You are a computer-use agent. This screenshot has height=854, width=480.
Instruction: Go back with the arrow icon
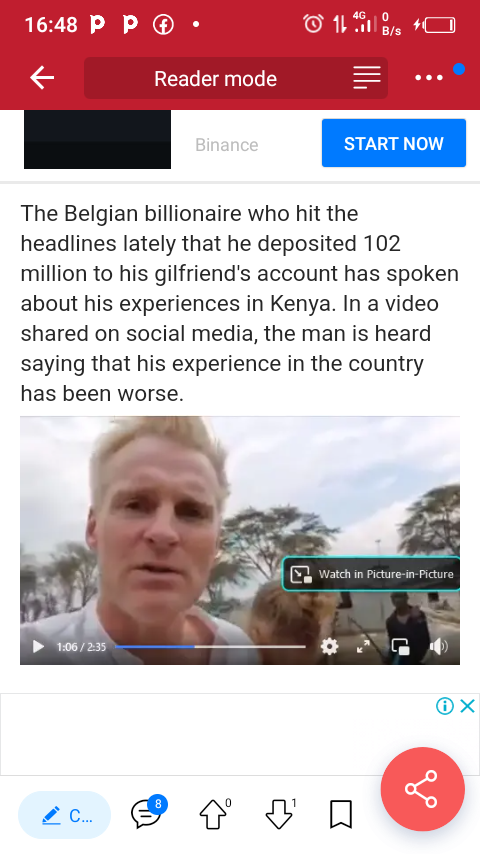(x=42, y=78)
